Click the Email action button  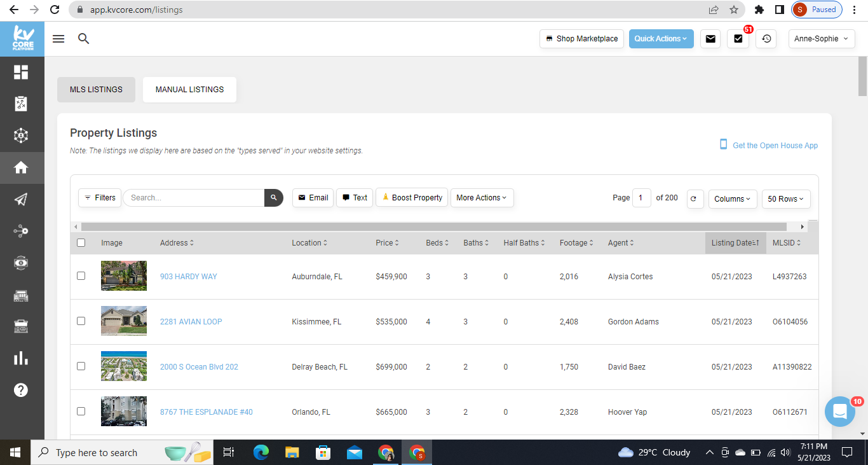(x=313, y=198)
